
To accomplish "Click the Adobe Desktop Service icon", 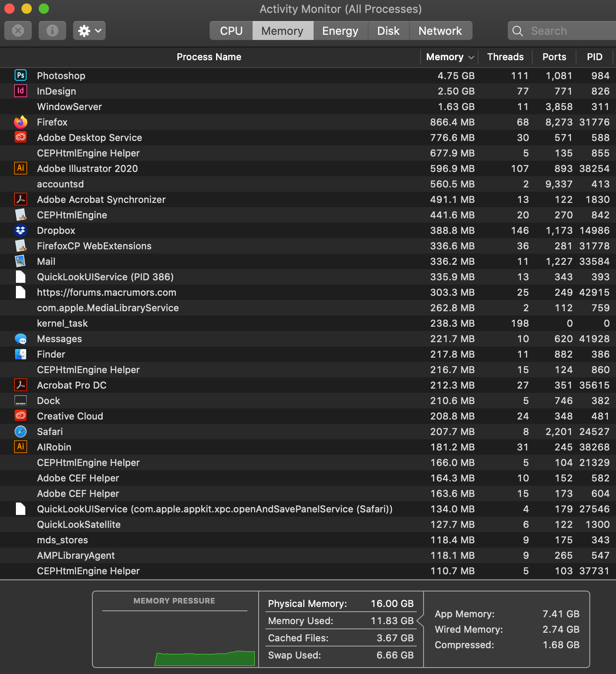I will [21, 137].
